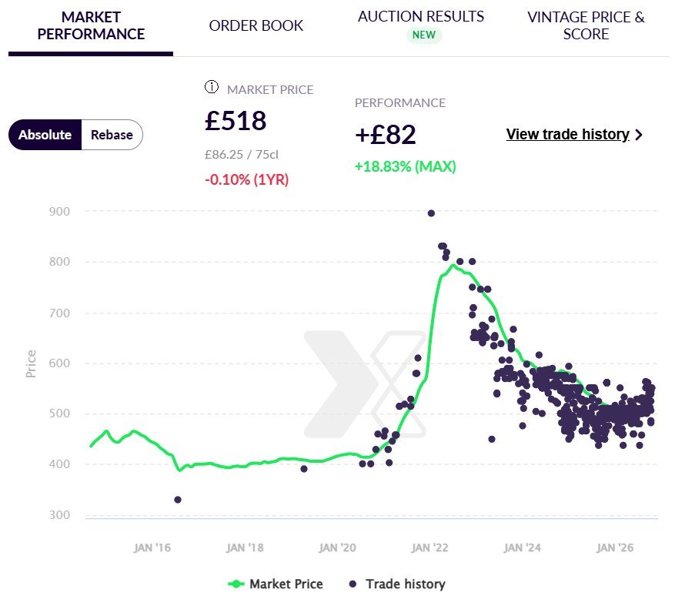Screen dimensions: 675x616
Task: Click the £86.25 / 75cl price text
Action: pos(242,155)
